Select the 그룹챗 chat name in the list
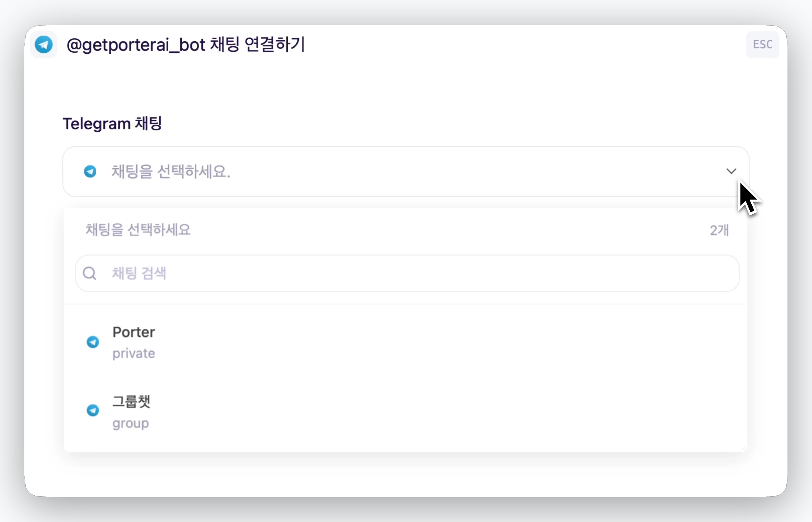The width and height of the screenshot is (812, 522). pyautogui.click(x=131, y=402)
